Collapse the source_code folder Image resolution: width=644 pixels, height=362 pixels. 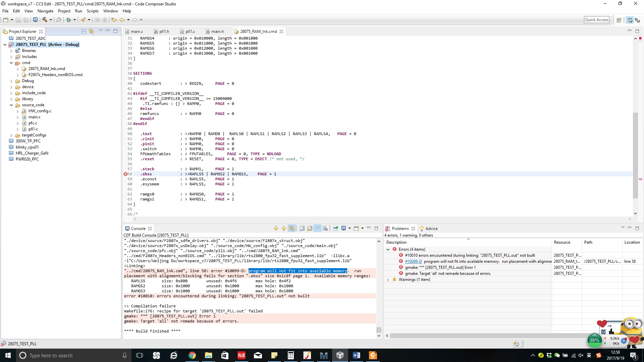tap(11, 105)
